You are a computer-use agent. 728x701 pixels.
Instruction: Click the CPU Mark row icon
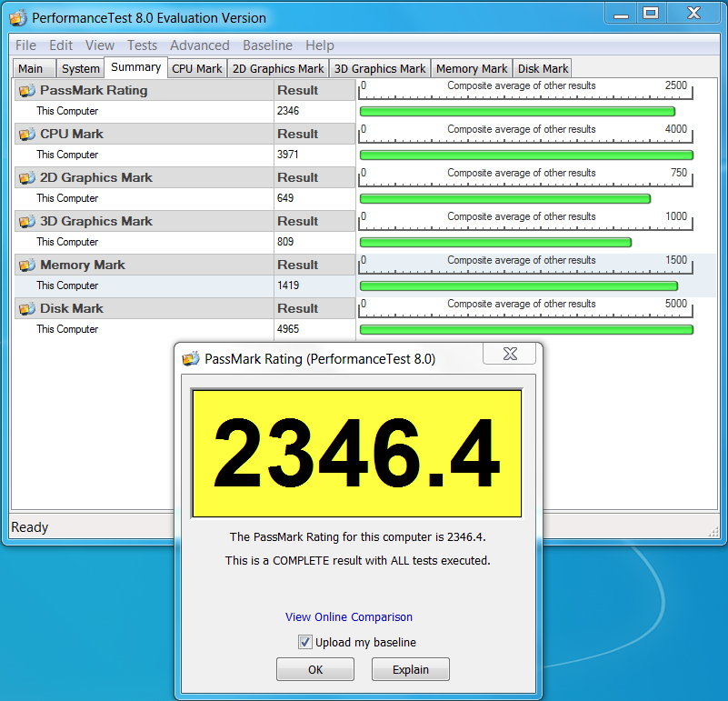pyautogui.click(x=27, y=134)
